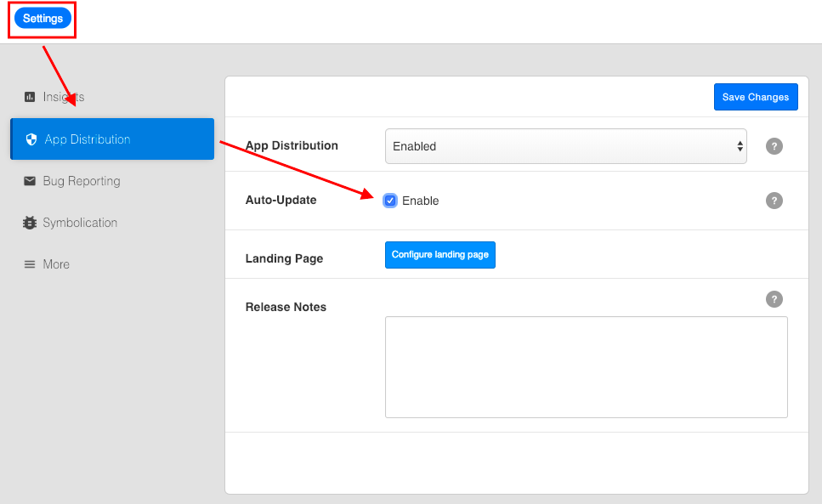The height and width of the screenshot is (504, 822).
Task: Click inside the Release Notes text area
Action: coord(586,365)
